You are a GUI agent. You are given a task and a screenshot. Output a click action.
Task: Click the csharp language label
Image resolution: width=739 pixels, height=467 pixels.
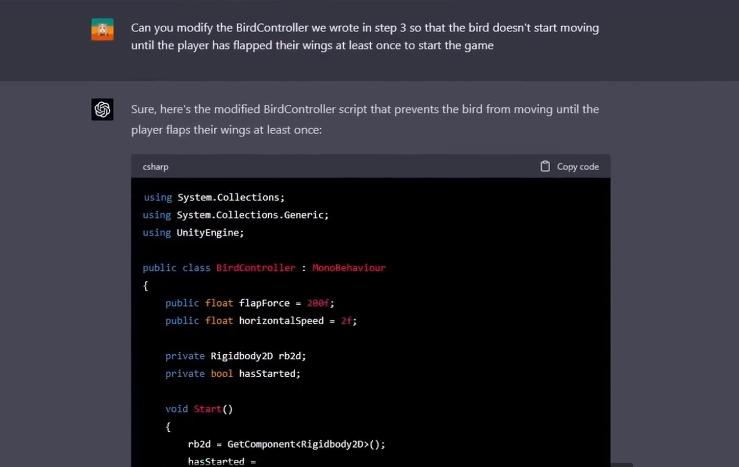tap(155, 167)
